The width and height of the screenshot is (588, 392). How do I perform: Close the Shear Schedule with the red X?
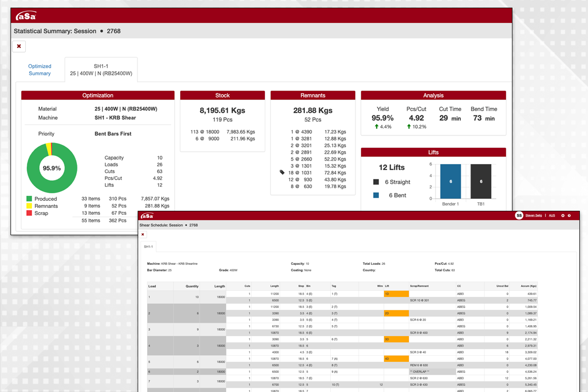tap(142, 234)
